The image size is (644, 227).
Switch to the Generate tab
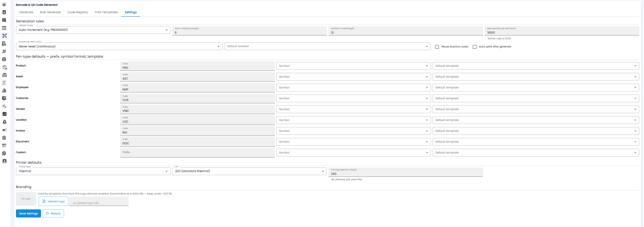click(26, 12)
